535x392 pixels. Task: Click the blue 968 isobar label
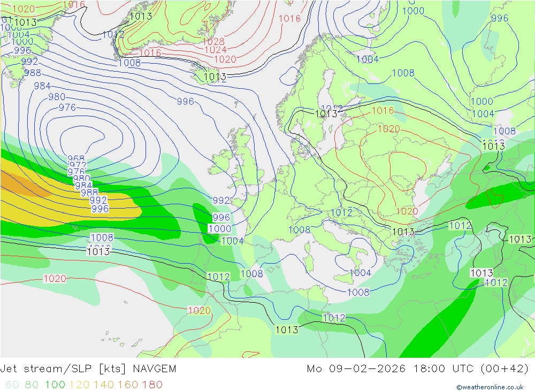tap(76, 159)
